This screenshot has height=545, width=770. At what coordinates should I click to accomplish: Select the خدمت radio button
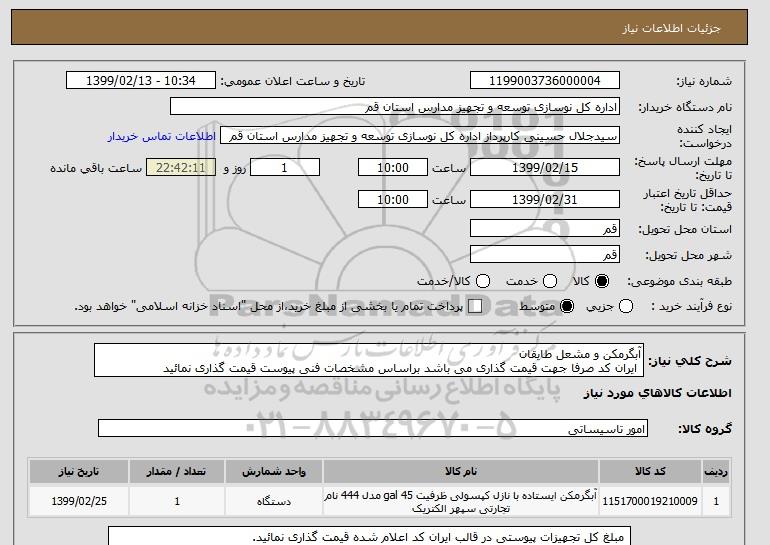[550, 281]
